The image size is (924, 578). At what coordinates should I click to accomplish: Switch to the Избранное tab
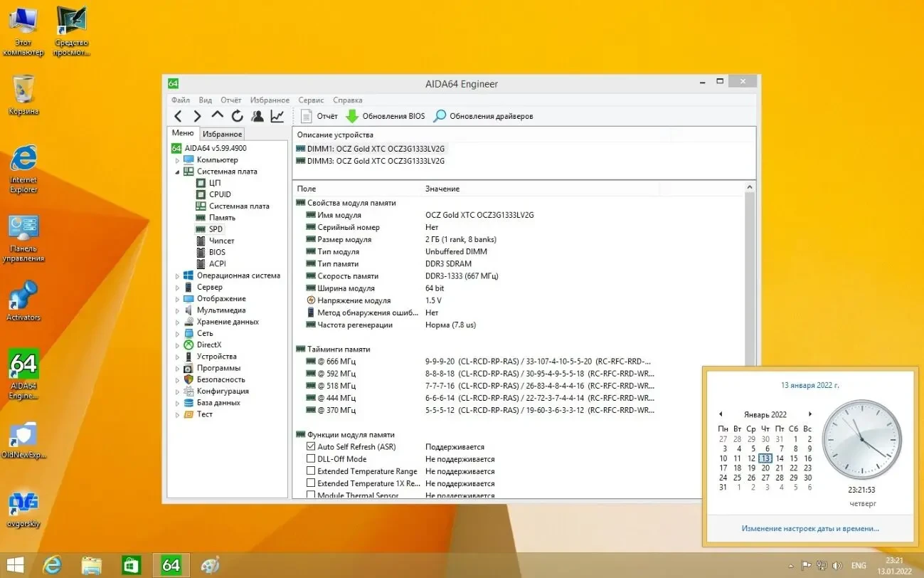tap(222, 133)
